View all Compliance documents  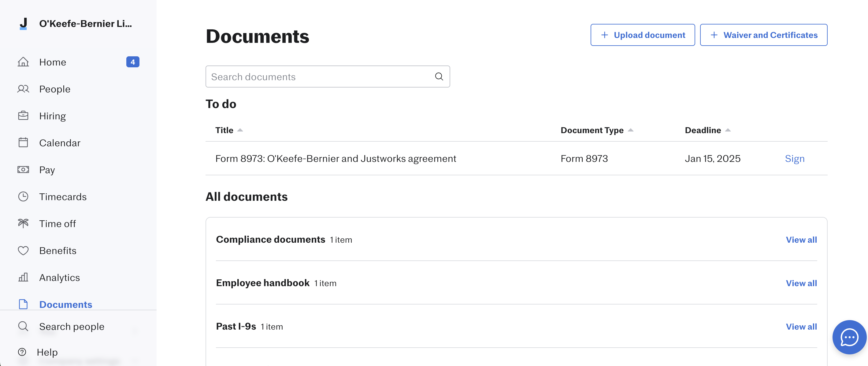coord(801,240)
